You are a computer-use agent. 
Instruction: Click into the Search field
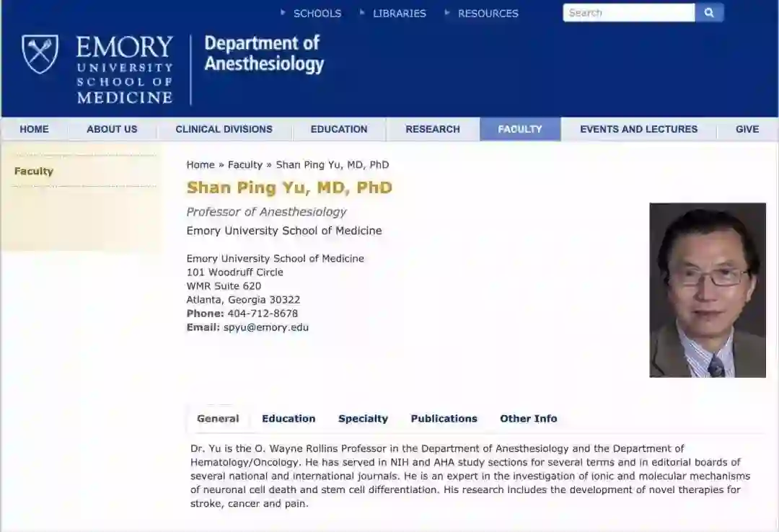coord(628,13)
